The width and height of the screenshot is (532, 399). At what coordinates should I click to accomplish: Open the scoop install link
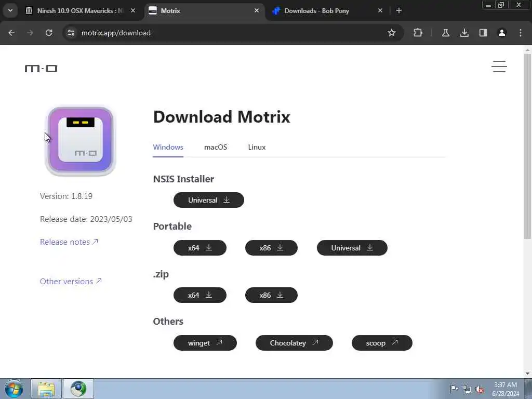pyautogui.click(x=382, y=343)
